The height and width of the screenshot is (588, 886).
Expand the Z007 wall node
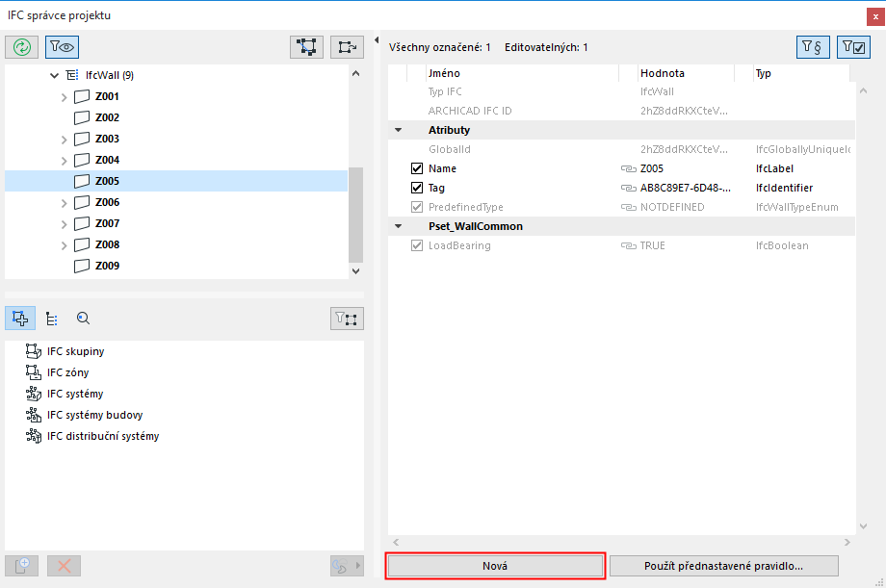64,224
